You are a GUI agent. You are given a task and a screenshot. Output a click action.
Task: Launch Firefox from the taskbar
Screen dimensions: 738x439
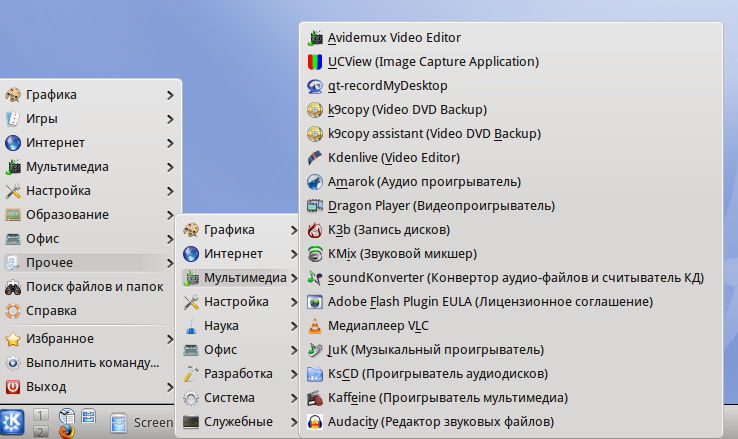pyautogui.click(x=67, y=431)
